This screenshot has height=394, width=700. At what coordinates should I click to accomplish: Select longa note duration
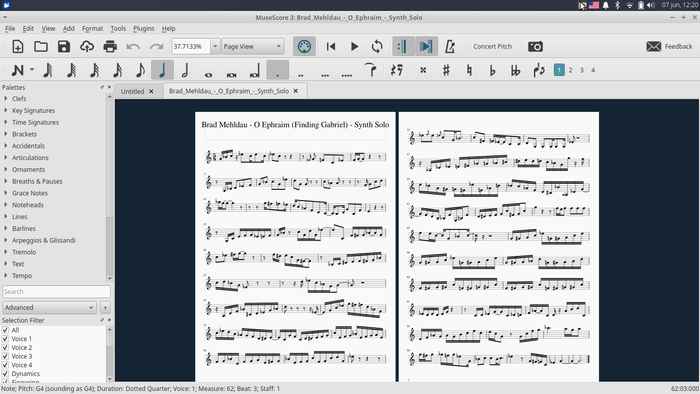[255, 71]
